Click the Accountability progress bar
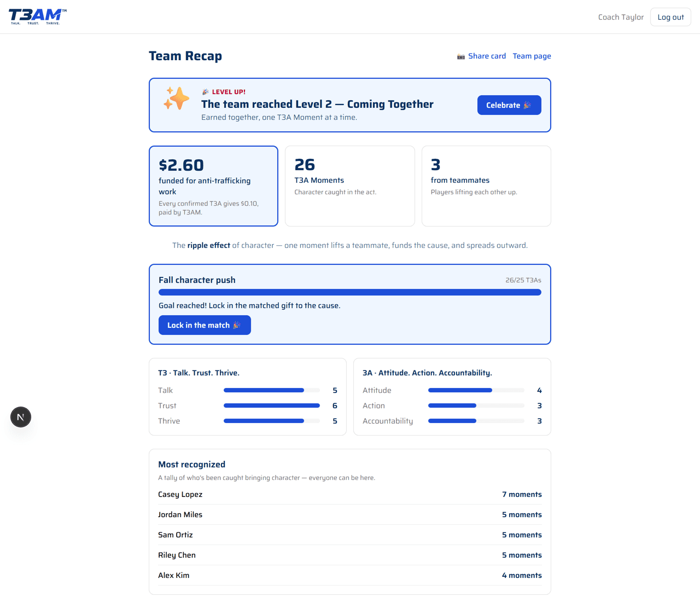The height and width of the screenshot is (608, 700). click(x=476, y=421)
